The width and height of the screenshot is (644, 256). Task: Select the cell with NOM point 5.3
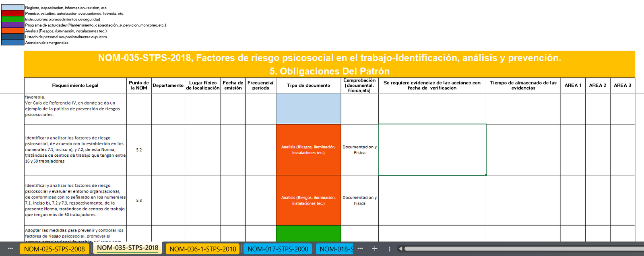pos(139,200)
